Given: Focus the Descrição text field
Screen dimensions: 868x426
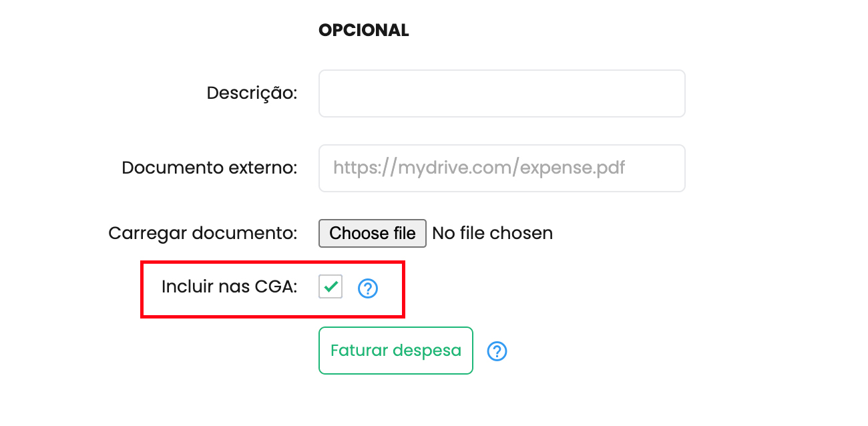Looking at the screenshot, I should coord(502,93).
